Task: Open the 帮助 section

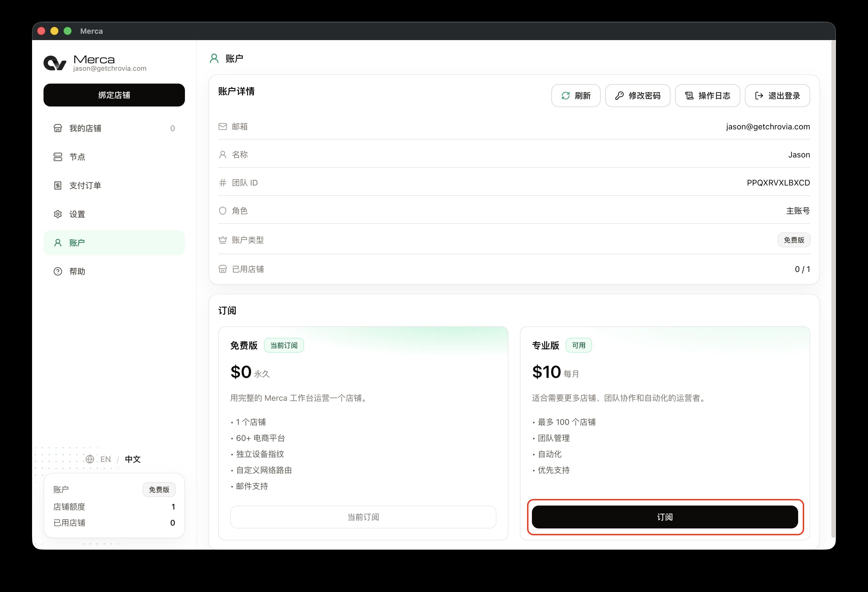Action: pyautogui.click(x=114, y=272)
